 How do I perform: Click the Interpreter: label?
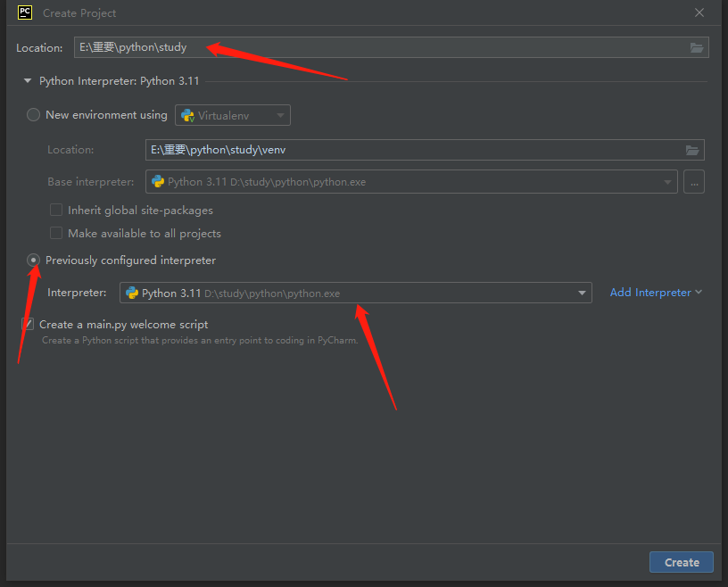pyautogui.click(x=77, y=293)
